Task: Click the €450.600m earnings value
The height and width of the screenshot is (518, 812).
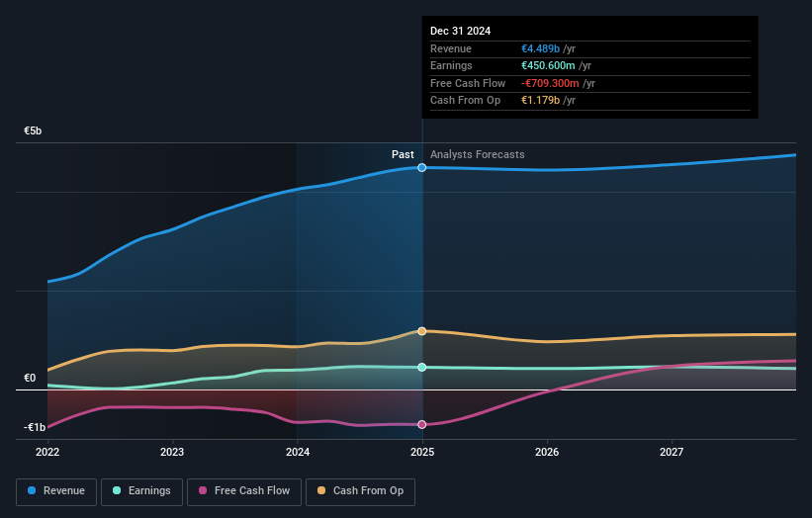Action: 548,65
